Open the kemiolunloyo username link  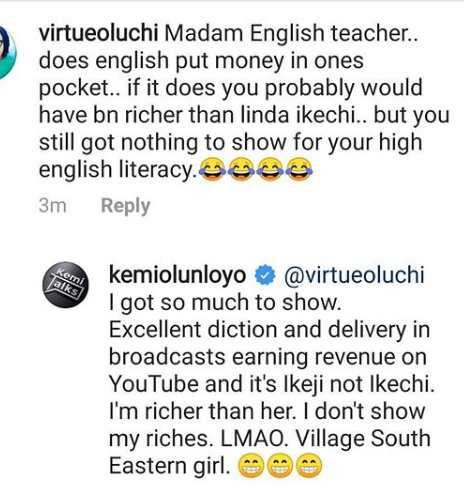point(178,276)
